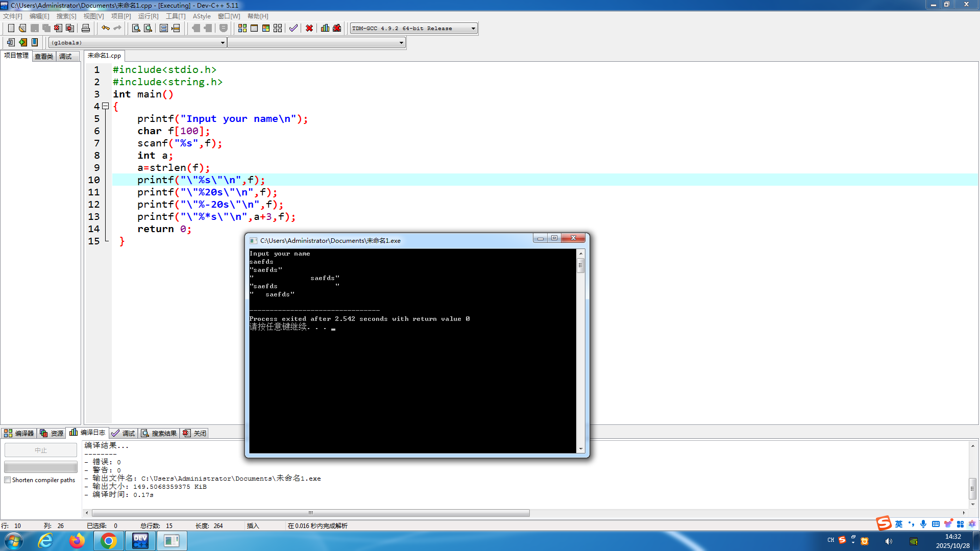Click the Compile icon with colored squares
The height and width of the screenshot is (551, 980).
242,28
